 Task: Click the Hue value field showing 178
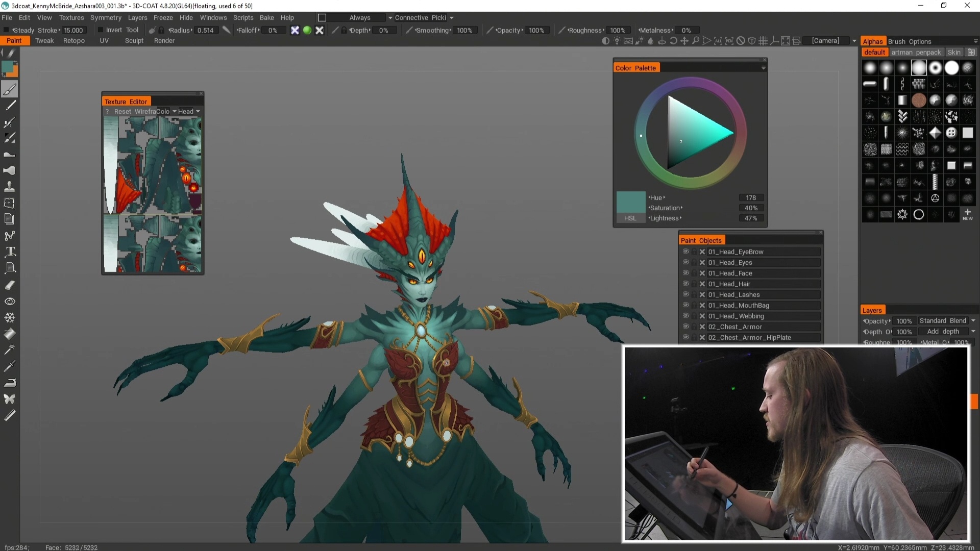751,197
